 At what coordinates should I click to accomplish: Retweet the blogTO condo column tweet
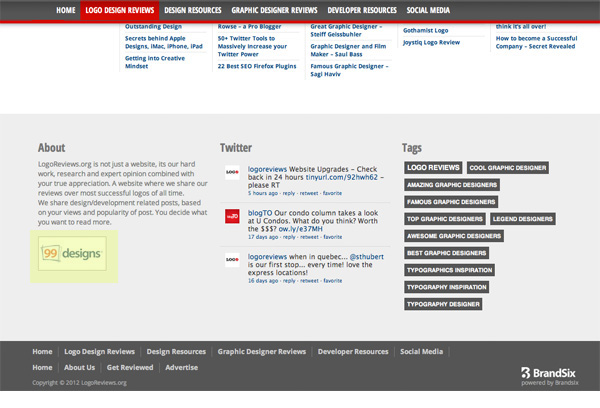(x=309, y=236)
